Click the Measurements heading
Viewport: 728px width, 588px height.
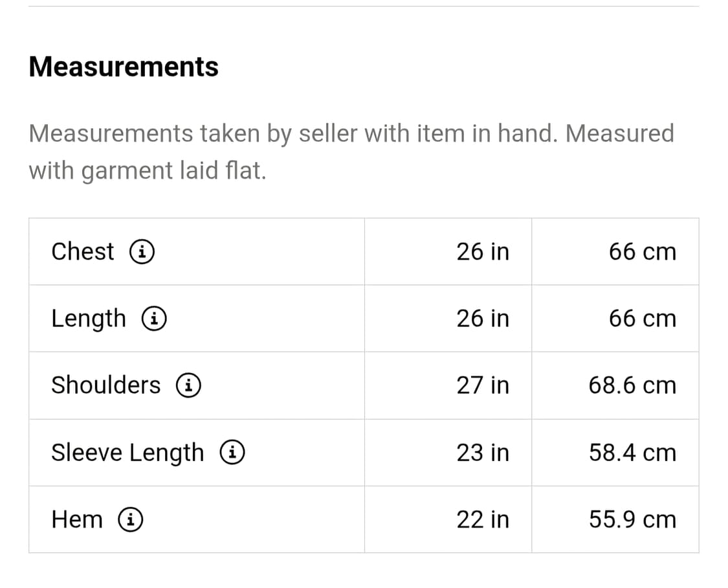pos(124,67)
